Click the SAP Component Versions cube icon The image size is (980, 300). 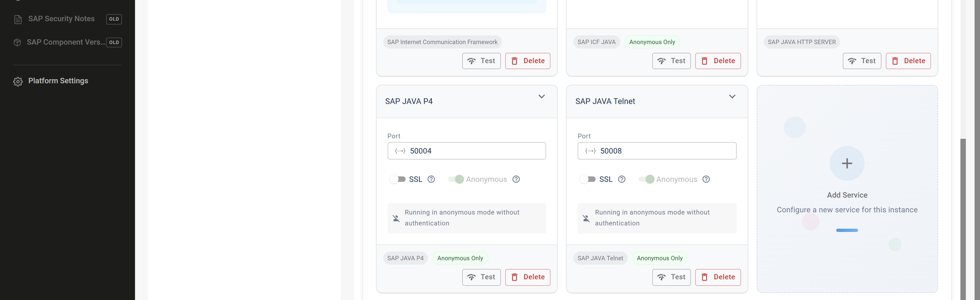[17, 42]
